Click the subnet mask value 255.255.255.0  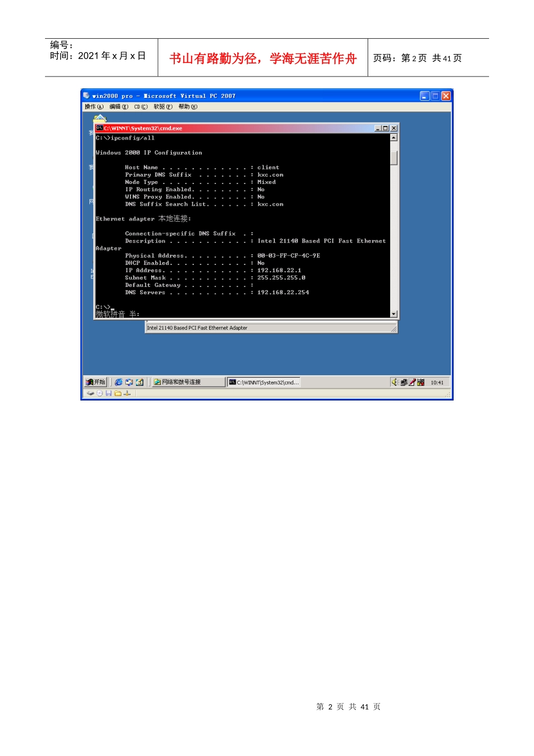[282, 278]
